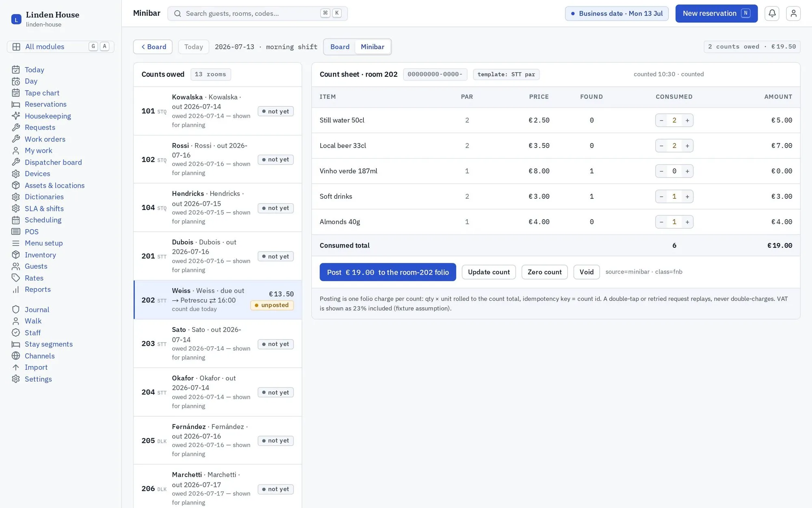Click the Today date button
The image size is (812, 508).
pos(193,47)
